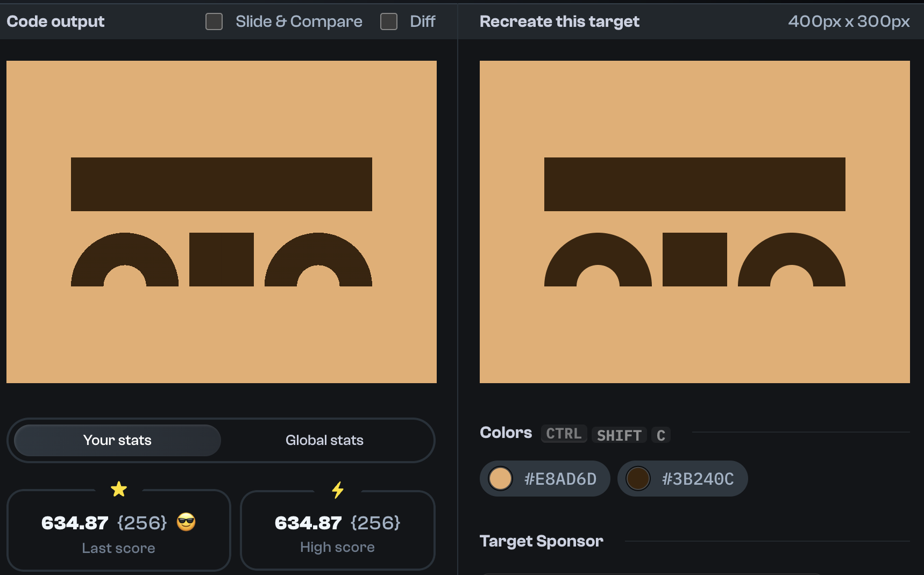Enable the Diff checkbox
This screenshot has height=575, width=924.
pos(388,21)
